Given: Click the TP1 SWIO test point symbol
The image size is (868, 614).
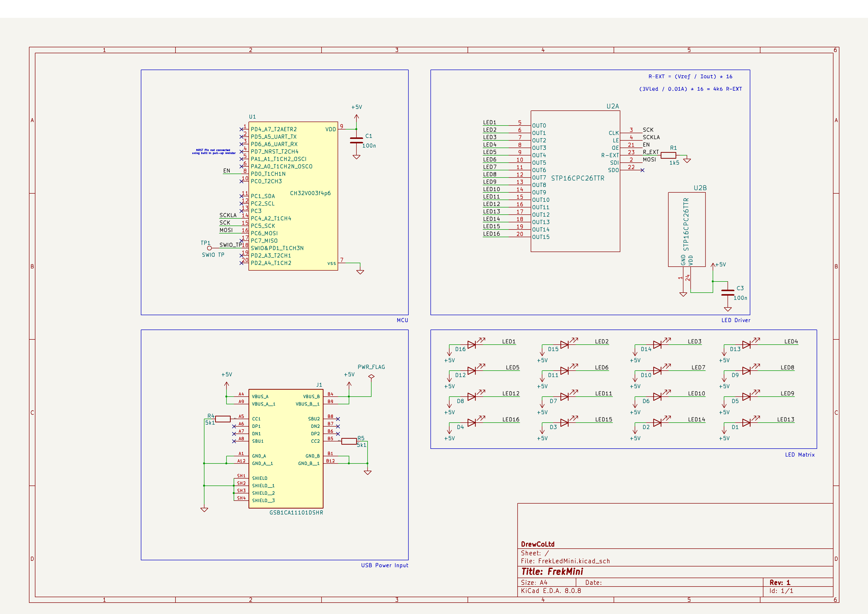Looking at the screenshot, I should pos(209,248).
